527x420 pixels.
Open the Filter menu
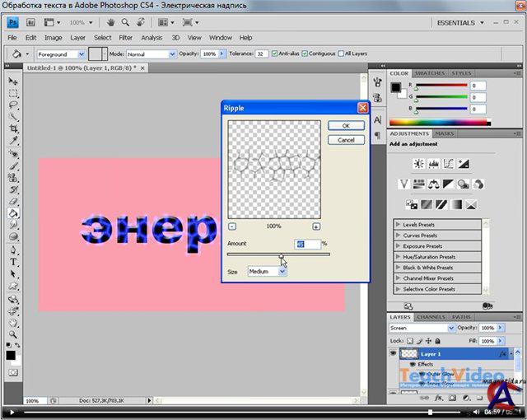point(125,38)
